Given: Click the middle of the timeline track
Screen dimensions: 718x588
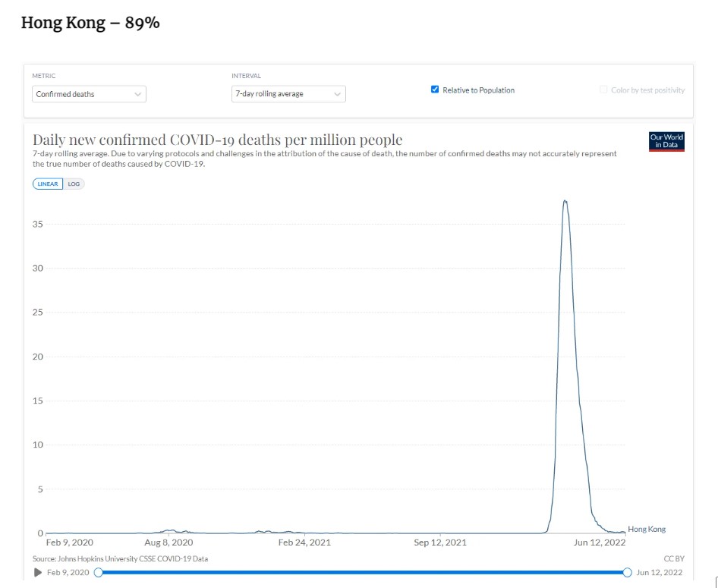Looking at the screenshot, I should (362, 572).
